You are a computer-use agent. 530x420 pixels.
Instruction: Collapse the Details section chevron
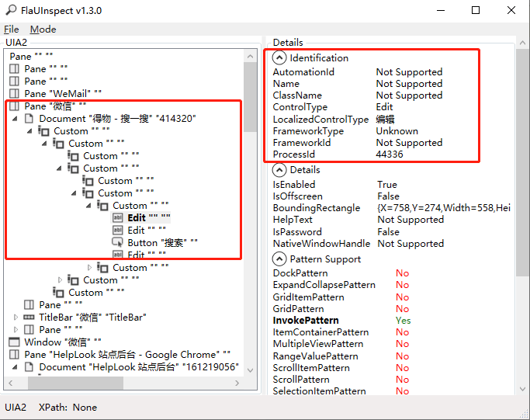(279, 170)
